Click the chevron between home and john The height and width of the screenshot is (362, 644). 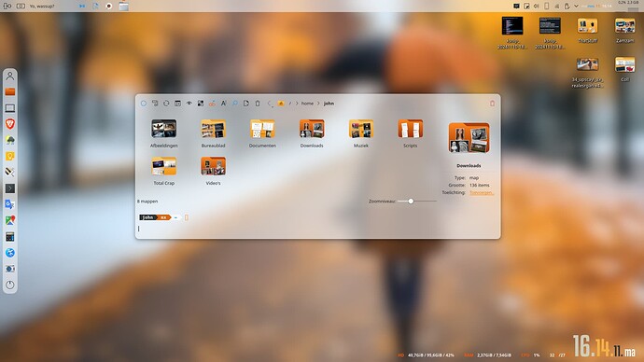tap(318, 104)
